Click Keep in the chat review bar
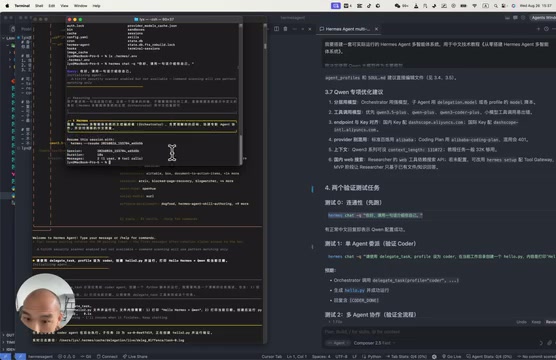The width and height of the screenshot is (556, 360). [536, 322]
